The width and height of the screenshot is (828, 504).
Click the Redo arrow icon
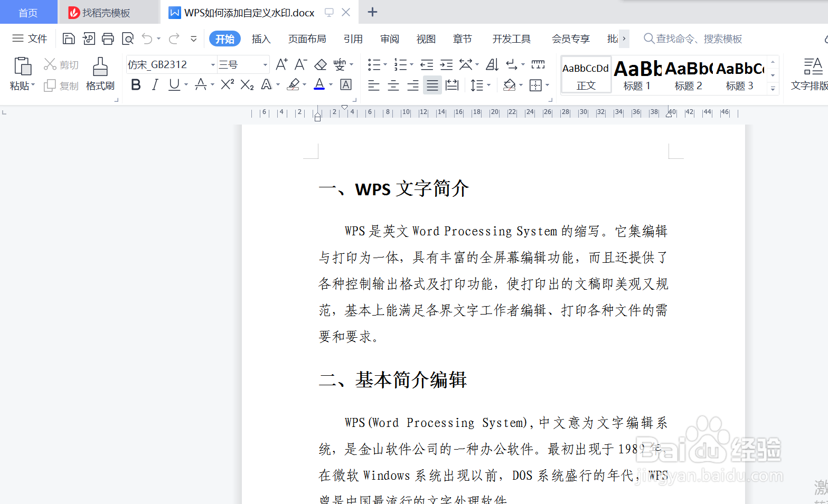(x=174, y=39)
